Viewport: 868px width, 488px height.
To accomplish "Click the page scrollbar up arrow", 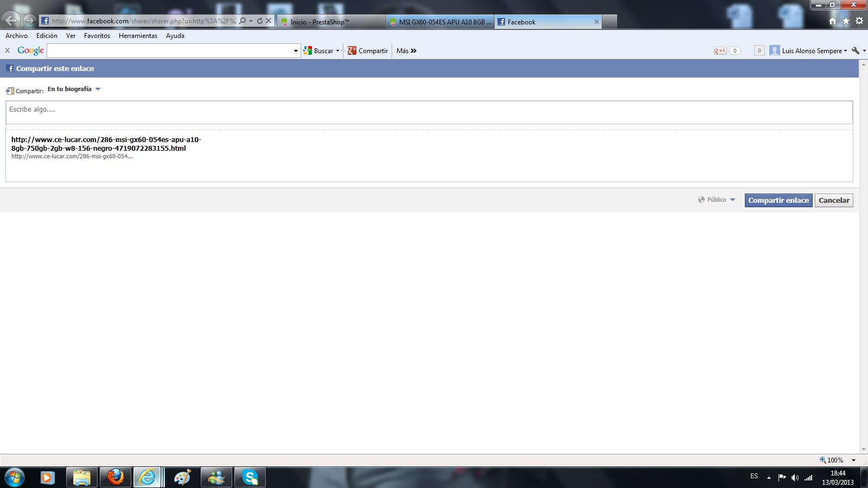I will (864, 64).
